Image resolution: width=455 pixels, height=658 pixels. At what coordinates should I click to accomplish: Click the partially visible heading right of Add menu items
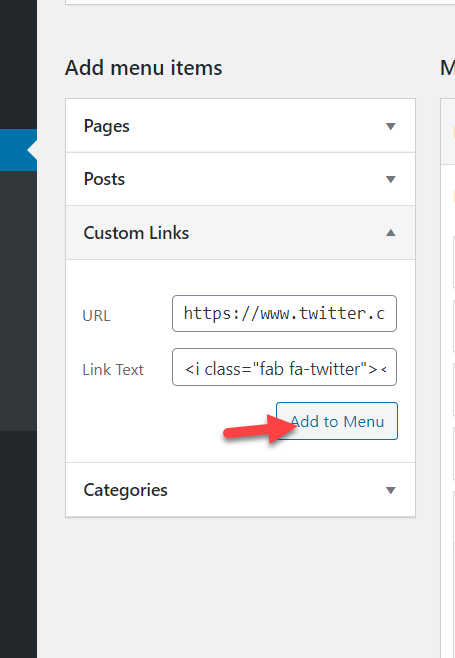(447, 68)
